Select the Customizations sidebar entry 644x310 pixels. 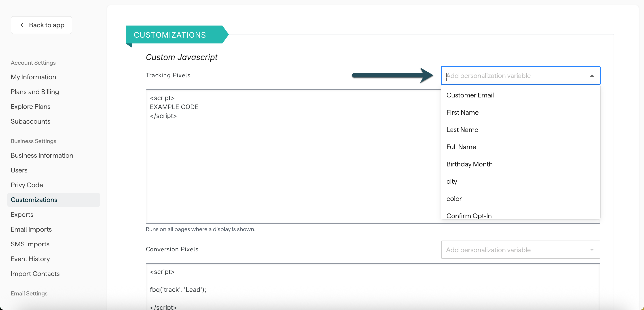coord(34,200)
